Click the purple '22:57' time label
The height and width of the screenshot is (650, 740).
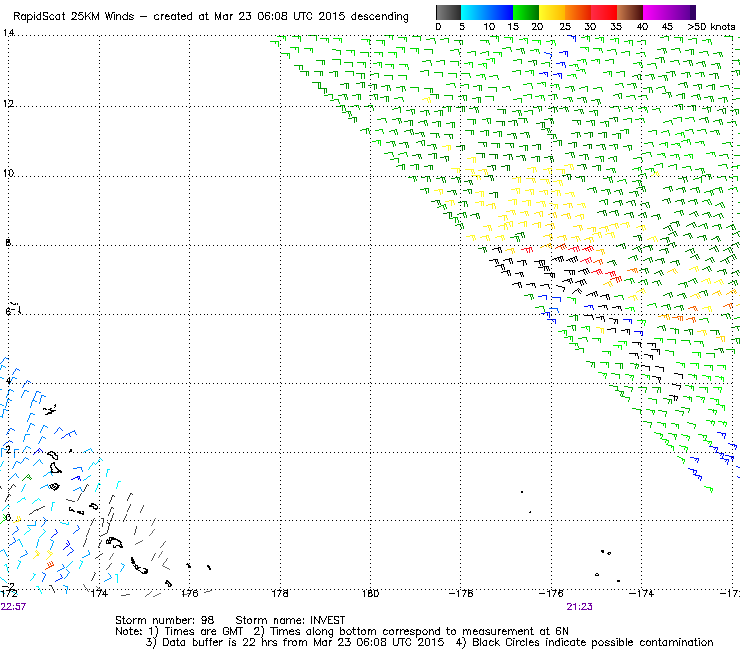13,607
